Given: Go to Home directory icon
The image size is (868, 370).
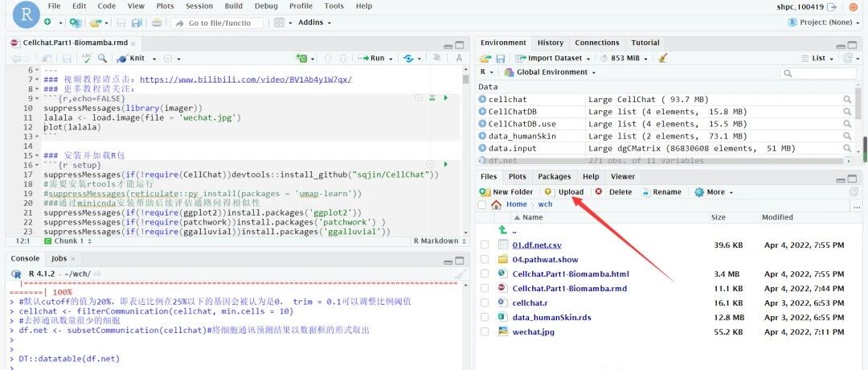Looking at the screenshot, I should pyautogui.click(x=496, y=204).
